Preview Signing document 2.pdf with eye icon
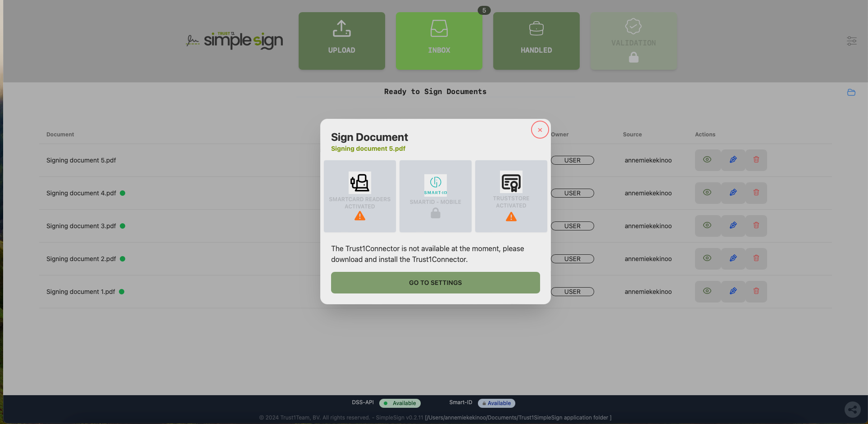Viewport: 868px width, 424px height. (707, 258)
